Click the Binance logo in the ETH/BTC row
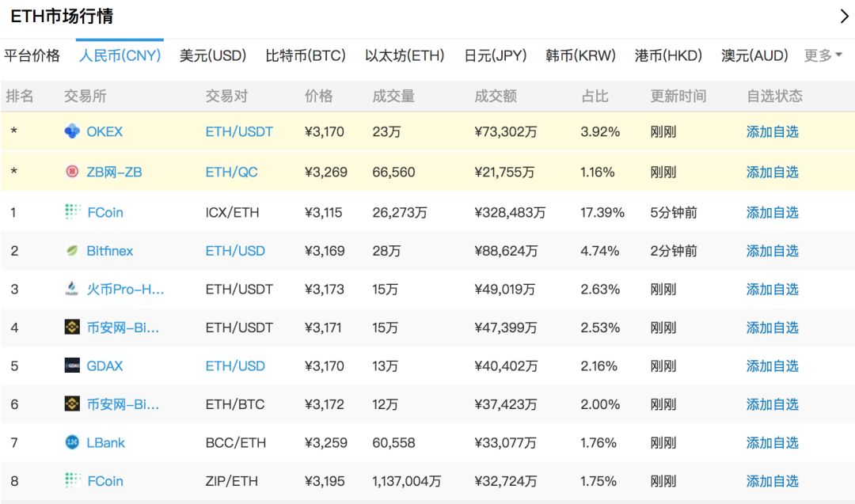 pyautogui.click(x=72, y=404)
